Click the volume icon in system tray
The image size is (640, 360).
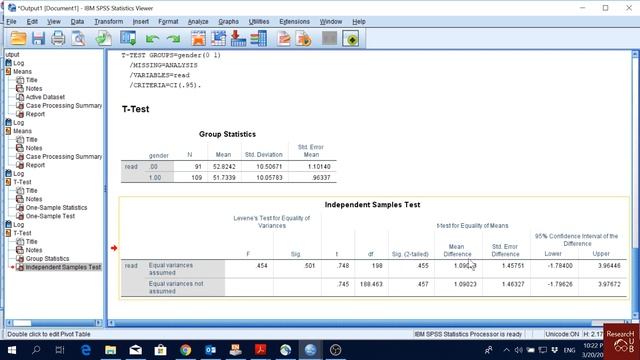click(518, 350)
